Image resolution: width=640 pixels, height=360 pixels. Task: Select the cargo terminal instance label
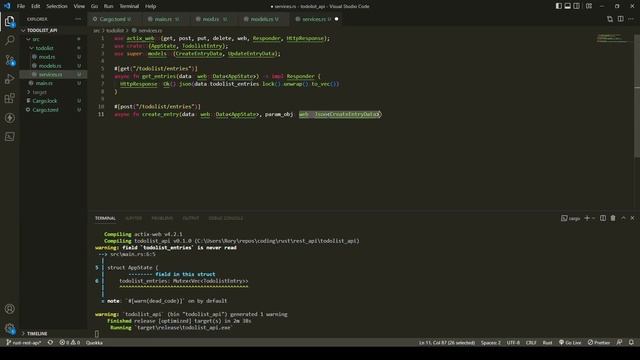pos(571,218)
